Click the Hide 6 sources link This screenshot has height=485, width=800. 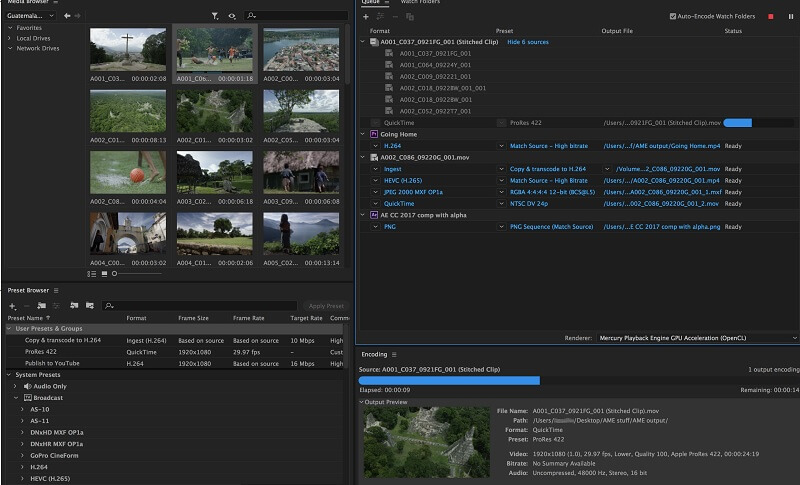[x=528, y=42]
